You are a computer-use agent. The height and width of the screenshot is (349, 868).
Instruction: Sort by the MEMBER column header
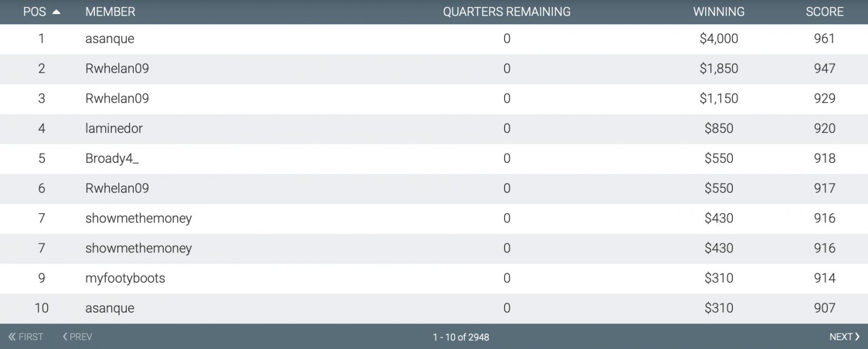110,12
